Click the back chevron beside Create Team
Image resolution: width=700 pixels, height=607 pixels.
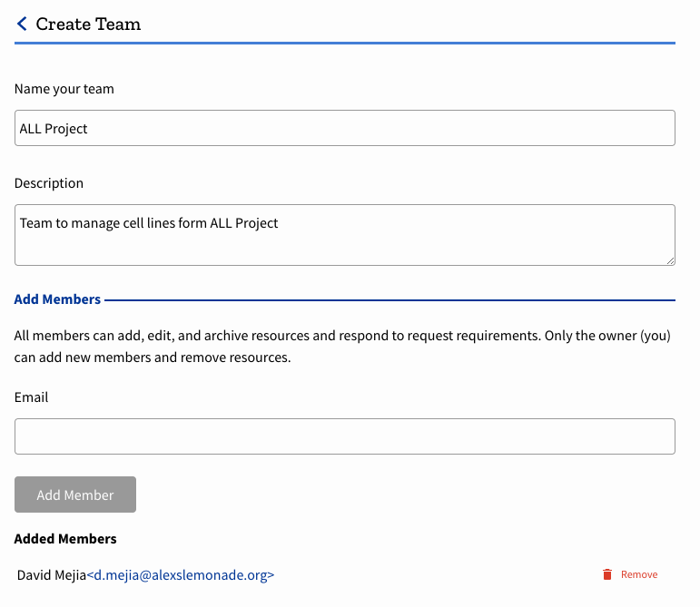(x=22, y=24)
